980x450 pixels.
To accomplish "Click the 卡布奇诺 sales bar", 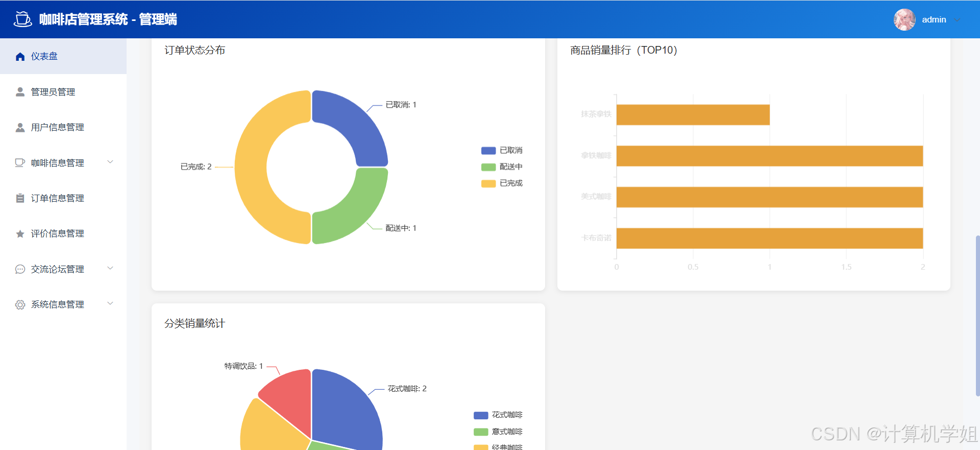I will click(x=770, y=238).
